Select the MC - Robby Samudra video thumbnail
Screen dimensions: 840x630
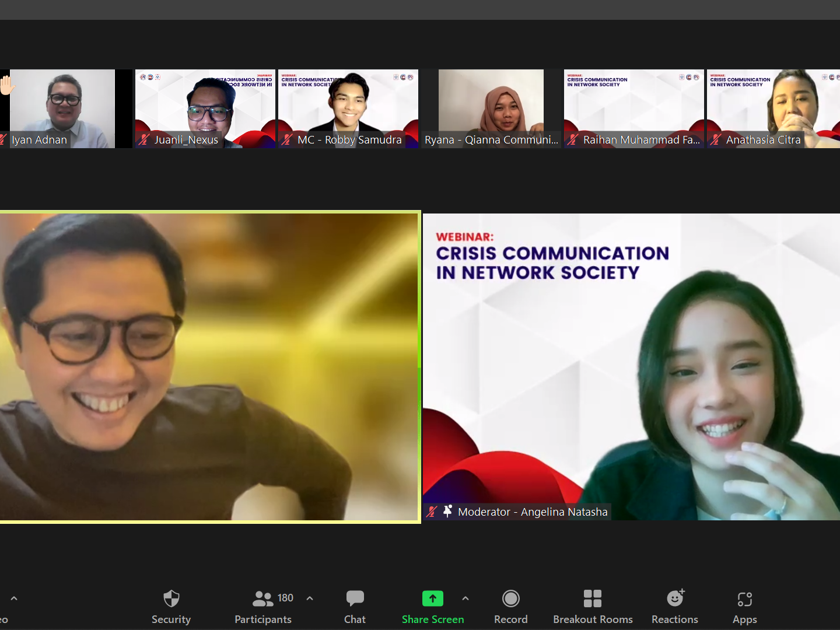coord(348,108)
